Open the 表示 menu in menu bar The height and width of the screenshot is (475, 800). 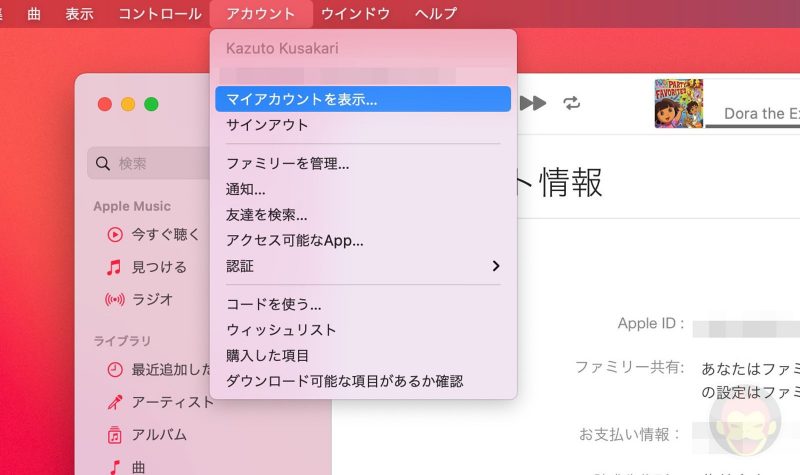[79, 14]
